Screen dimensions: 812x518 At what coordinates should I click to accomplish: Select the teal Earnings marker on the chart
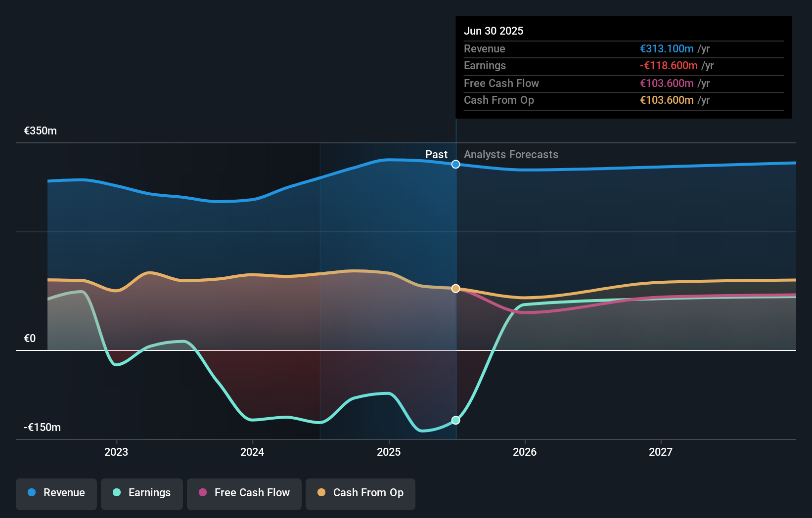click(455, 420)
